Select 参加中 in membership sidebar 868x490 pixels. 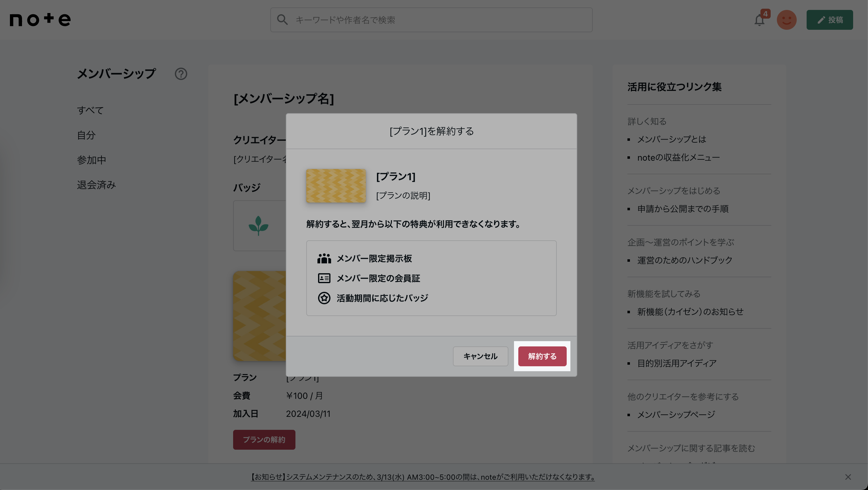(x=92, y=160)
